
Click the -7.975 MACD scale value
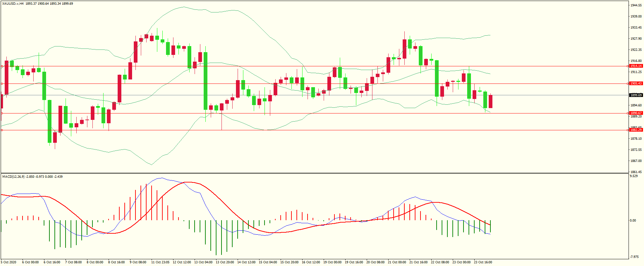coord(634,257)
